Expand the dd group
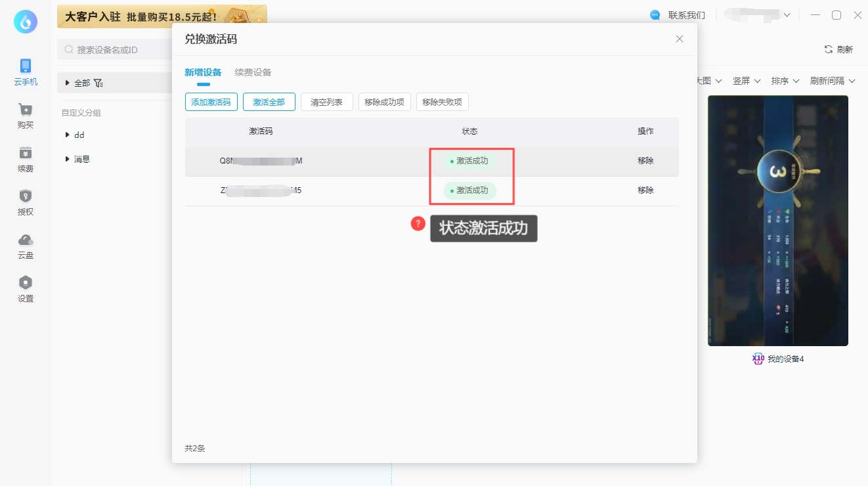 pos(68,135)
